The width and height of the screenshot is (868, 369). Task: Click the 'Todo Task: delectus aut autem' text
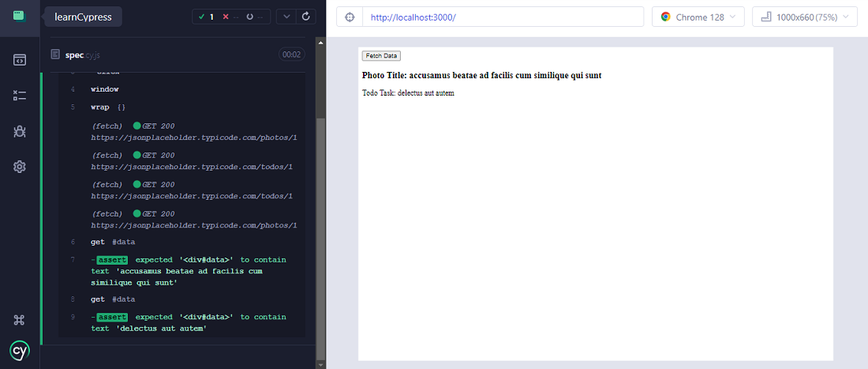(408, 93)
